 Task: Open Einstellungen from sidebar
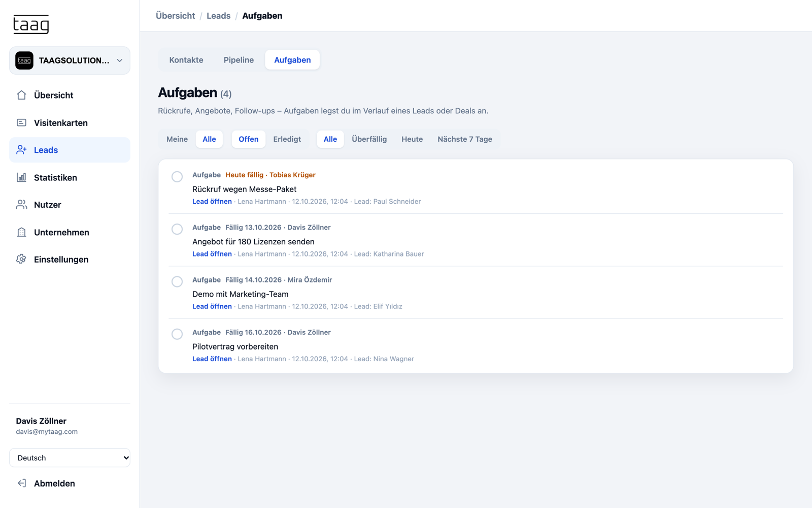click(70, 259)
